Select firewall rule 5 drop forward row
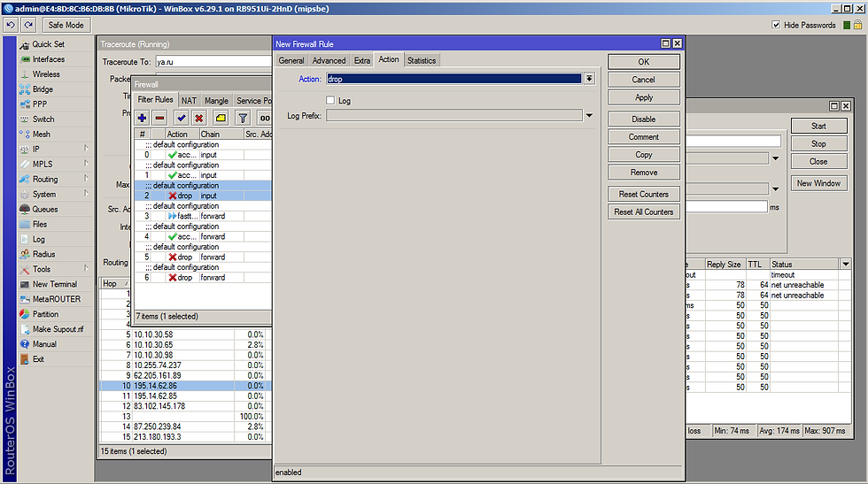The width and height of the screenshot is (868, 484). (x=203, y=257)
